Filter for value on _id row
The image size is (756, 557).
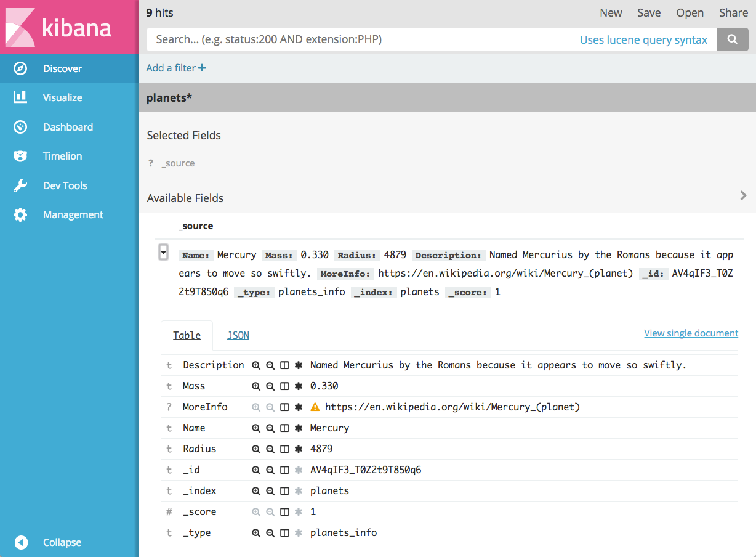click(256, 470)
